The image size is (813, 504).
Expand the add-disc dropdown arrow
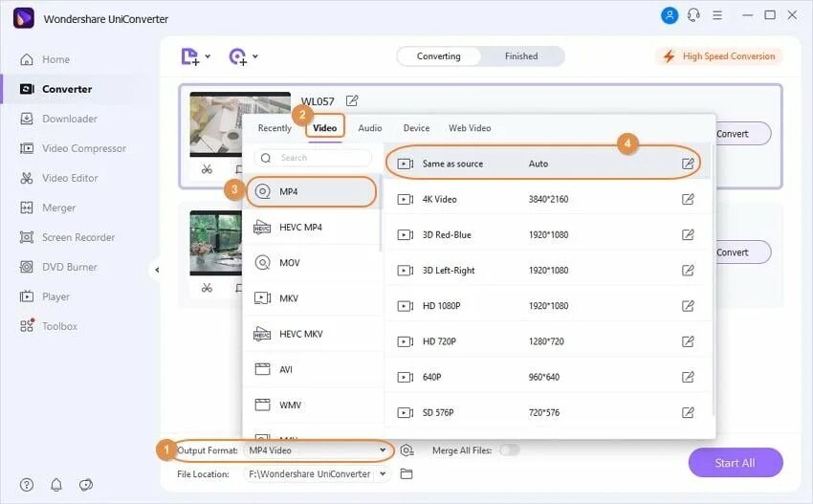[255, 56]
